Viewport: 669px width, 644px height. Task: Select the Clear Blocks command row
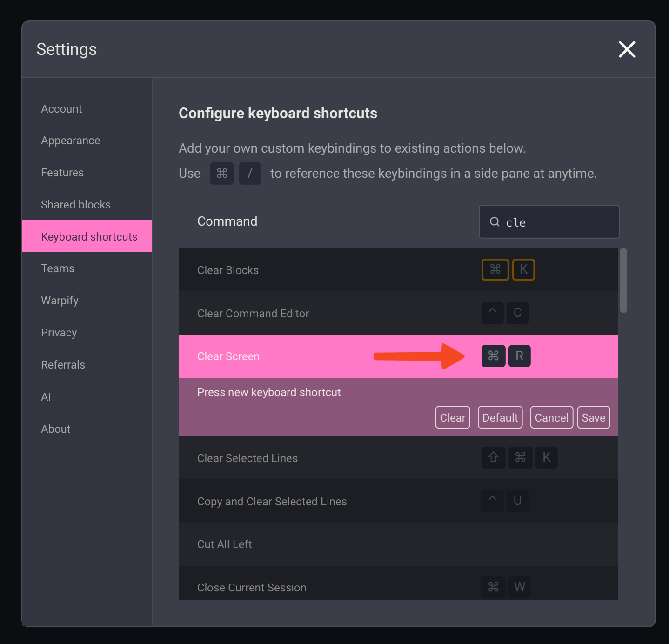[x=398, y=270]
